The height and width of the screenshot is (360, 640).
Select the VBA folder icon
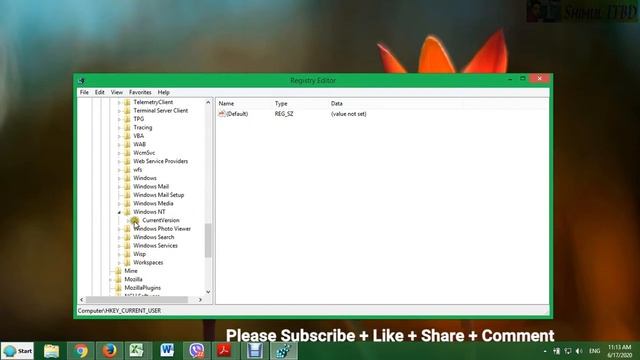click(x=127, y=136)
